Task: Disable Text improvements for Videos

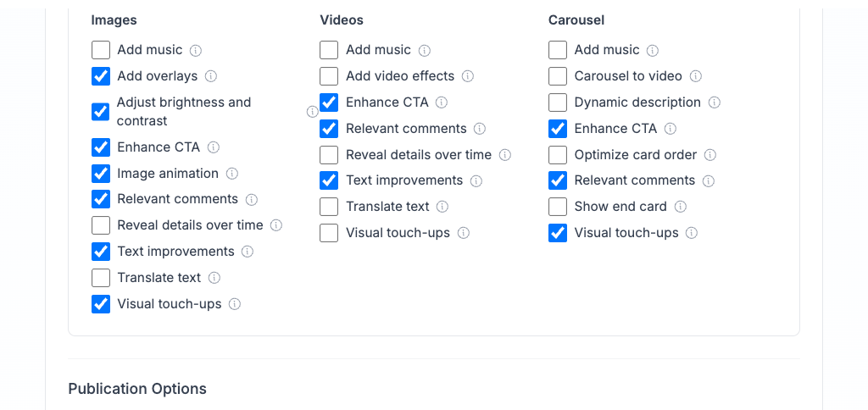Action: 329,180
